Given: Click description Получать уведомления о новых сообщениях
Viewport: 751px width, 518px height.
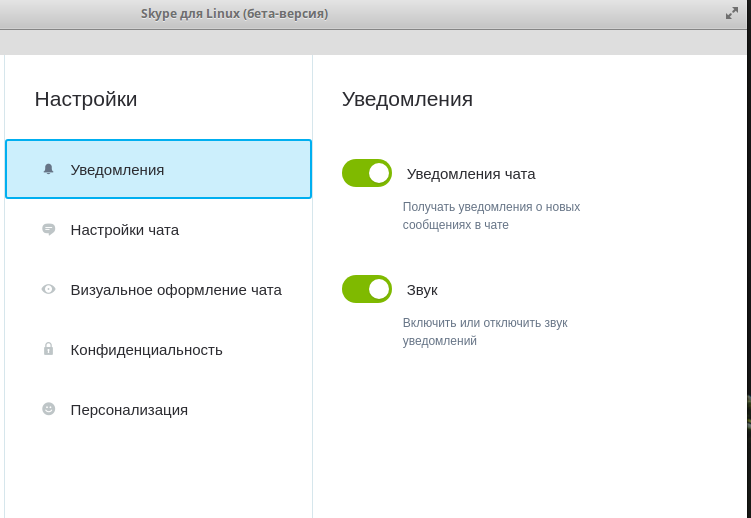Looking at the screenshot, I should (491, 215).
